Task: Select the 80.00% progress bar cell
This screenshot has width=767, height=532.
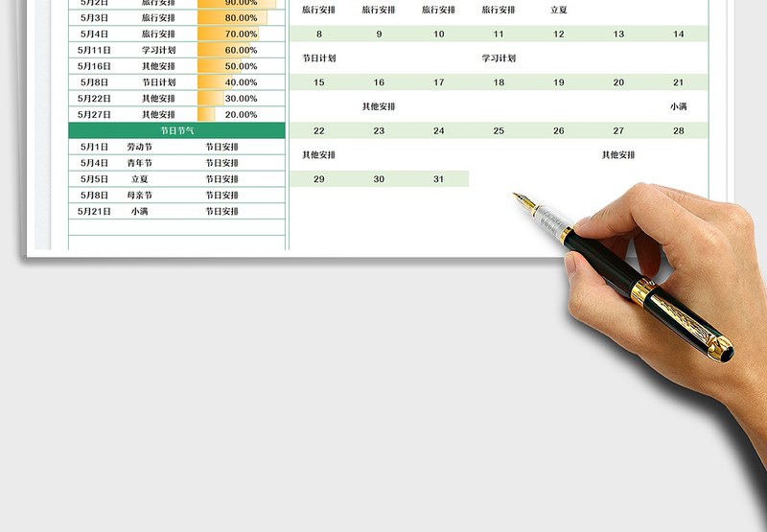Action: pyautogui.click(x=242, y=18)
